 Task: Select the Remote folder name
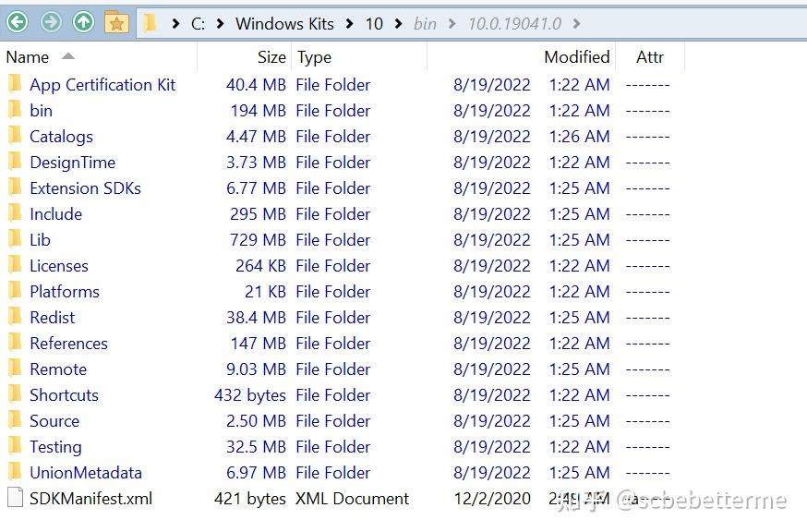point(59,369)
